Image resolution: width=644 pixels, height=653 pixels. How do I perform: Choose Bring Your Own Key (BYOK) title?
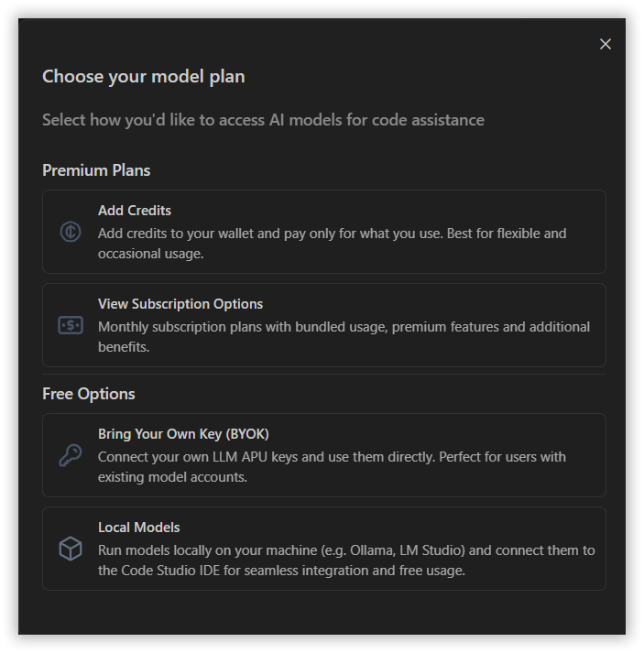coord(183,434)
